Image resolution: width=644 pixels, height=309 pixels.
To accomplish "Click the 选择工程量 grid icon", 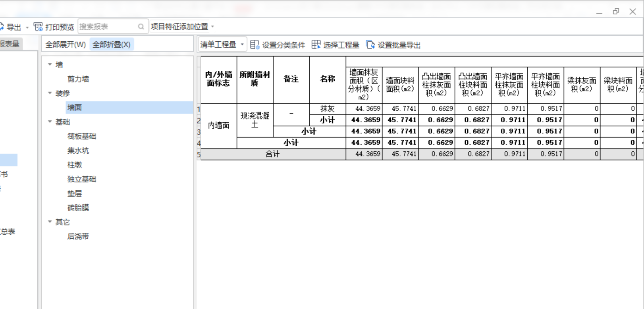I will [x=316, y=44].
